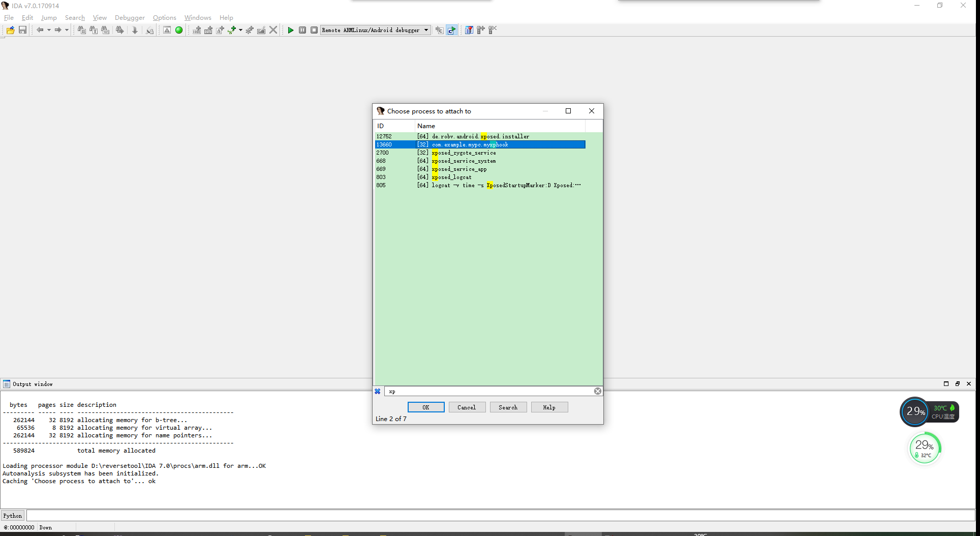Image resolution: width=980 pixels, height=536 pixels.
Task: Clear the filter with the circled X icon
Action: [x=598, y=391]
